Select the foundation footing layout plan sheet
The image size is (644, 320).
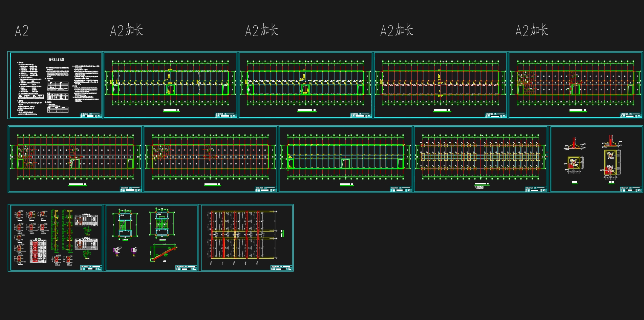coord(480,159)
